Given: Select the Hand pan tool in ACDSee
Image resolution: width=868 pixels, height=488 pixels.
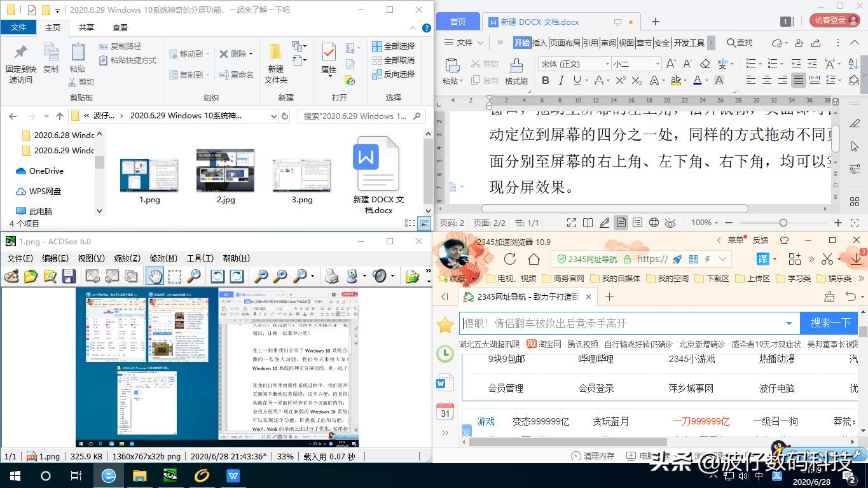Looking at the screenshot, I should tap(156, 275).
